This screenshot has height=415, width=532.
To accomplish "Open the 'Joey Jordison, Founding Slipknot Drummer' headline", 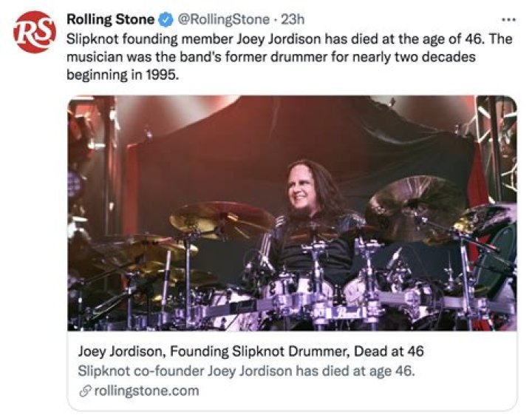I will click(250, 351).
